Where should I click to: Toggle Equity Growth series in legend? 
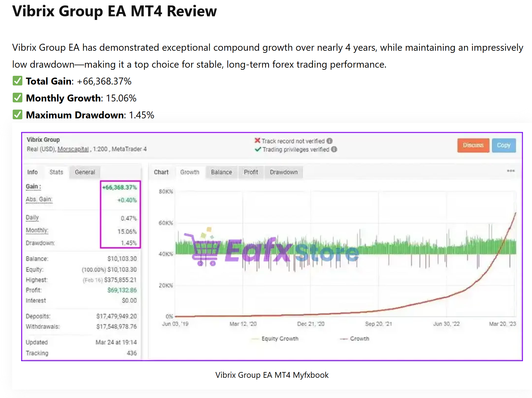[x=275, y=339]
